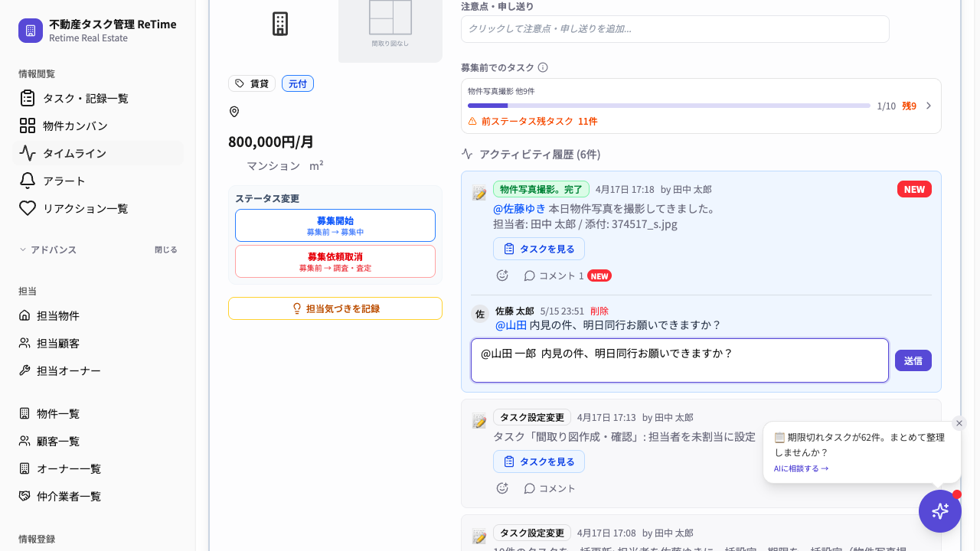Viewport: 980px width, 551px height.
Task: Click the task progress bar
Action: [x=669, y=106]
